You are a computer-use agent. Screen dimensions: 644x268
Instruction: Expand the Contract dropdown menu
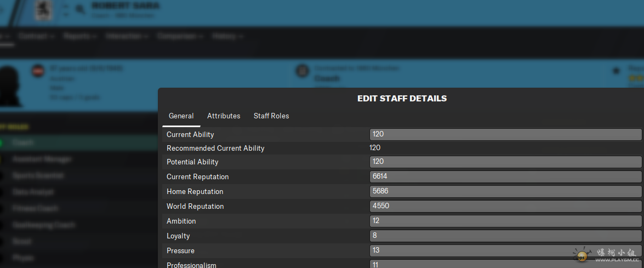click(36, 36)
